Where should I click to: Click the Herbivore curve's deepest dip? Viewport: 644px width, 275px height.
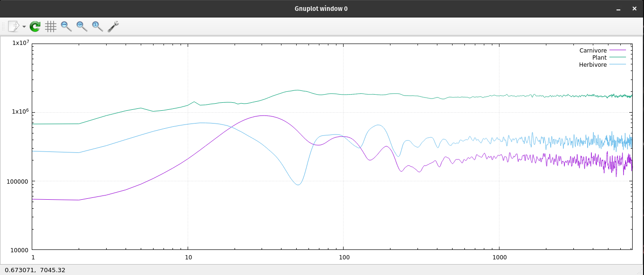298,185
